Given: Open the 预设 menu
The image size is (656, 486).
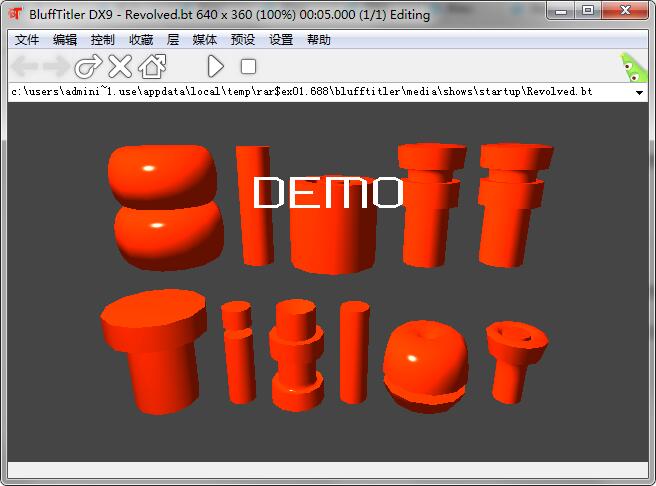Looking at the screenshot, I should (x=243, y=40).
